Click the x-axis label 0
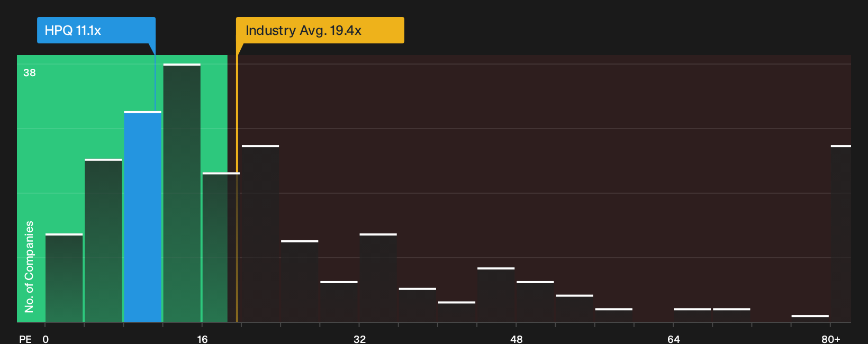 point(46,339)
